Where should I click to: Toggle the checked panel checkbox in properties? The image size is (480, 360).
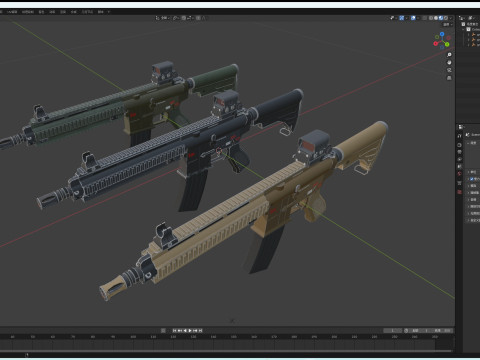point(471,179)
